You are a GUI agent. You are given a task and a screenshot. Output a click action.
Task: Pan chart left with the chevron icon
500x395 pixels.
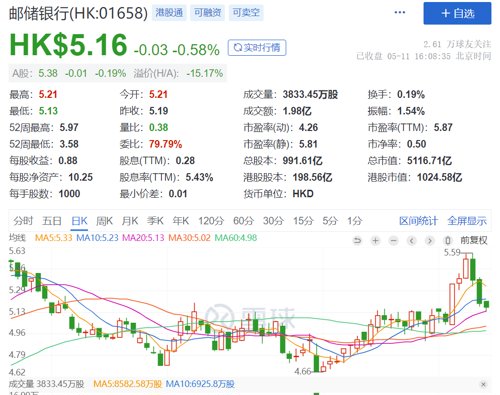(x=412, y=240)
